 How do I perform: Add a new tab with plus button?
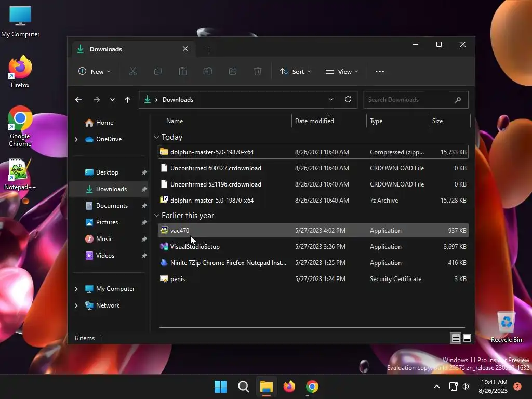pyautogui.click(x=209, y=49)
